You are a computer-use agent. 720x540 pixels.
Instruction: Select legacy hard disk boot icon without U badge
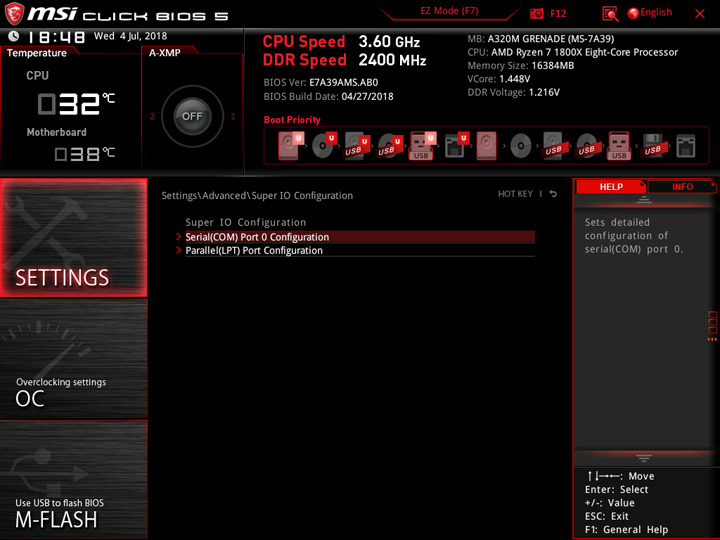point(487,146)
